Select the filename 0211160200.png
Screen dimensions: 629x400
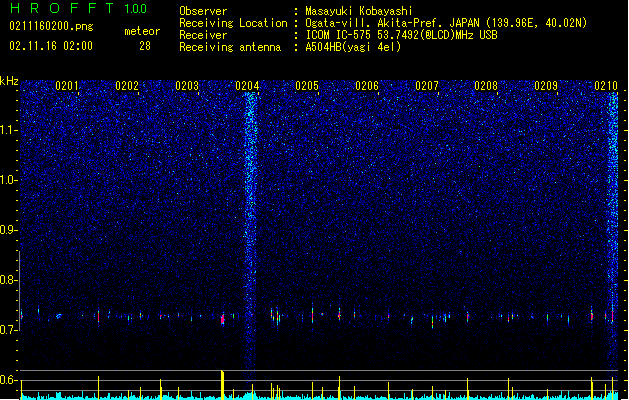tap(51, 26)
